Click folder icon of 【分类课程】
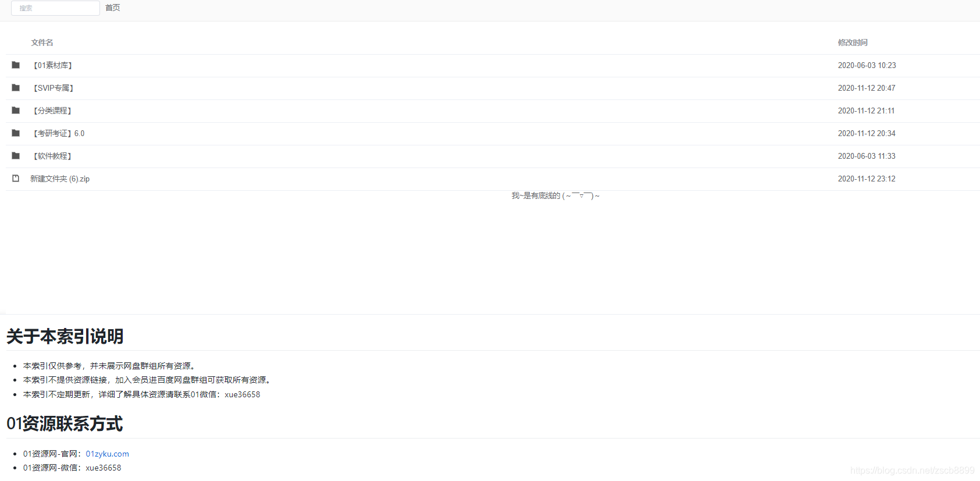 (16, 111)
